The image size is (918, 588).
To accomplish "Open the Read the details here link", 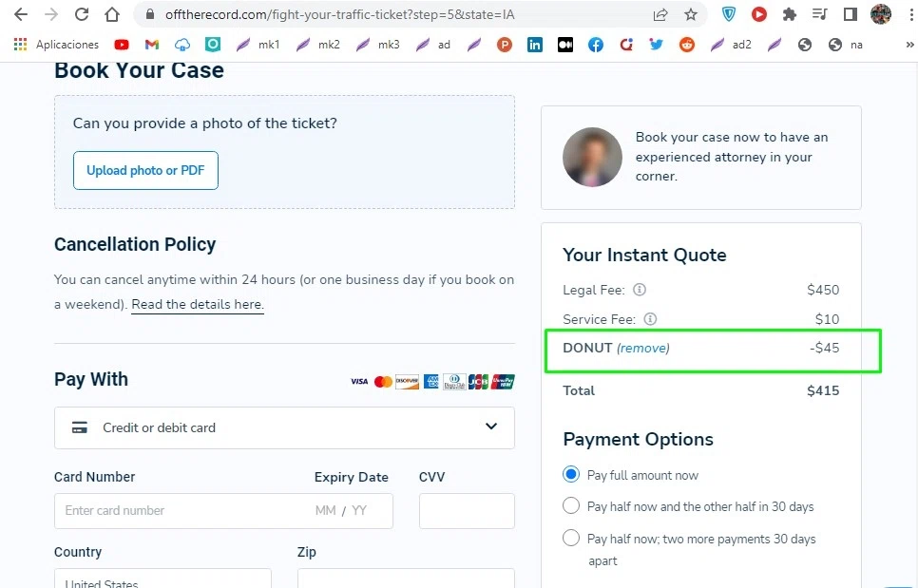I will point(197,305).
